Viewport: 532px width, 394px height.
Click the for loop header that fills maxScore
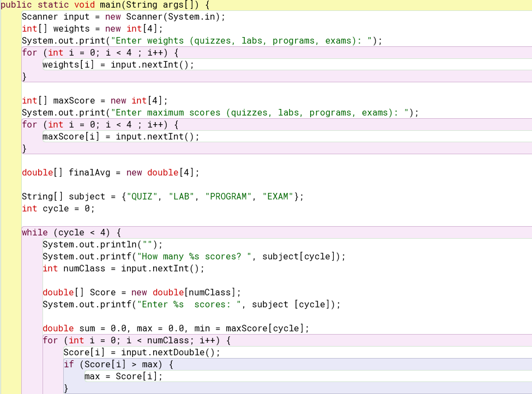click(100, 125)
